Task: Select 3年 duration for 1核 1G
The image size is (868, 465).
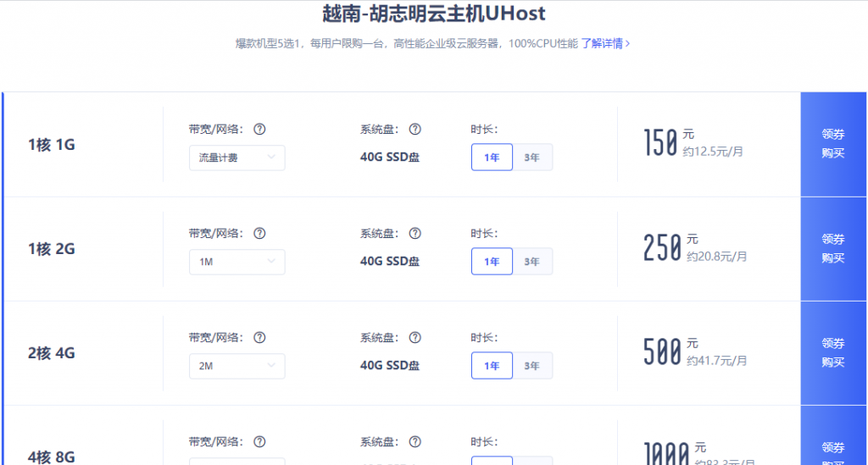Action: pos(532,157)
